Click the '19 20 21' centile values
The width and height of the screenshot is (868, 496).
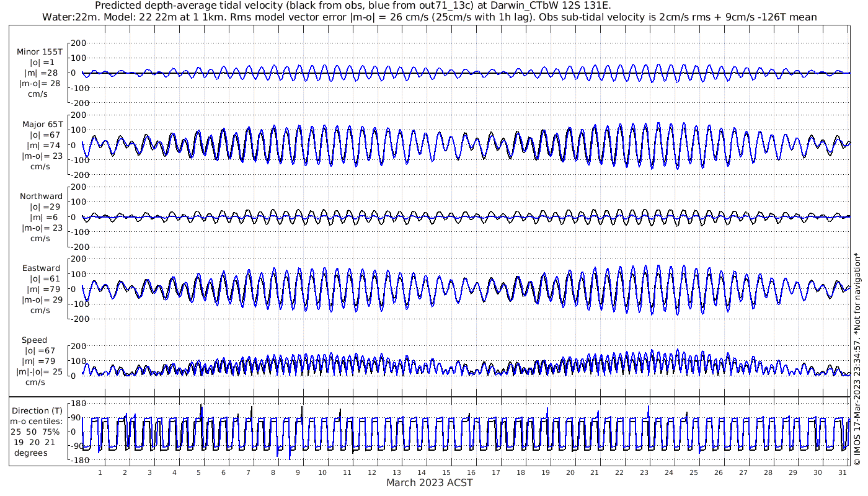35,442
